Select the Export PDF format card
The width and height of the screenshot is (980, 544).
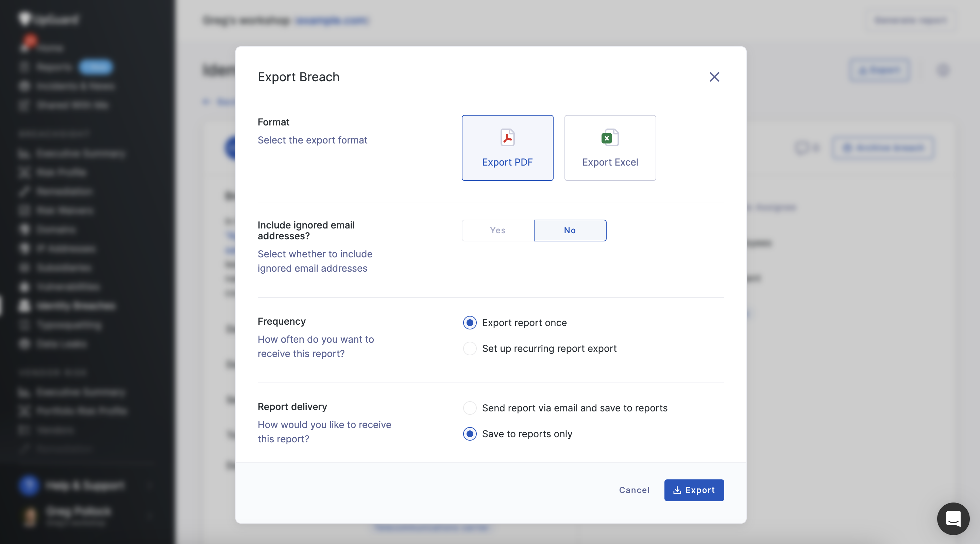507,148
